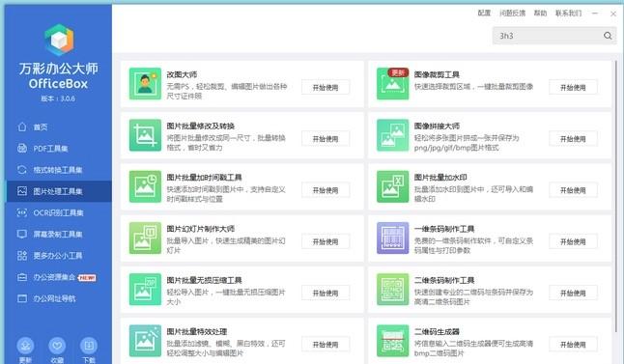Click the 一维条码制作工具 icon

(392, 238)
